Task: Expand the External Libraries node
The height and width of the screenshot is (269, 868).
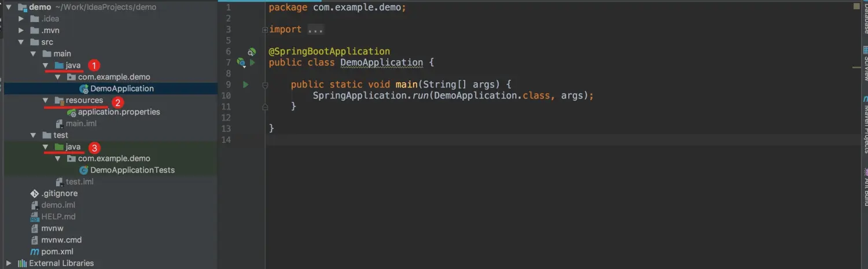Action: pyautogui.click(x=9, y=263)
